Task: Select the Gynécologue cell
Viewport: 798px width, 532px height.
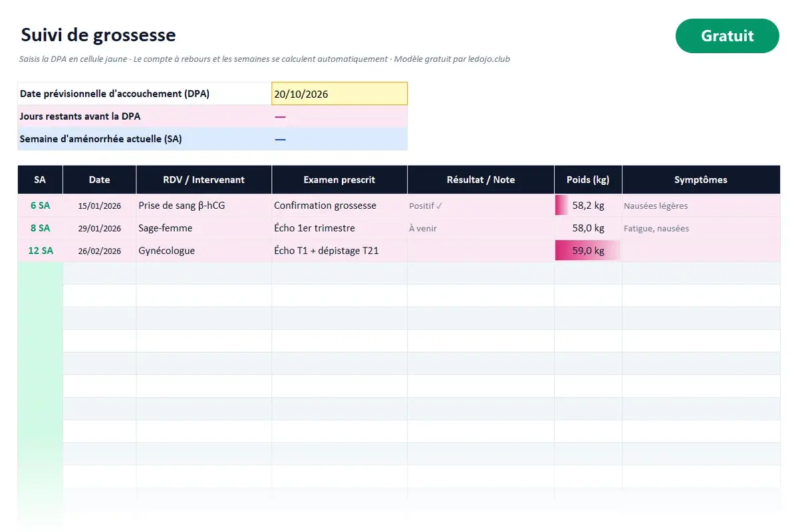Action: (204, 251)
